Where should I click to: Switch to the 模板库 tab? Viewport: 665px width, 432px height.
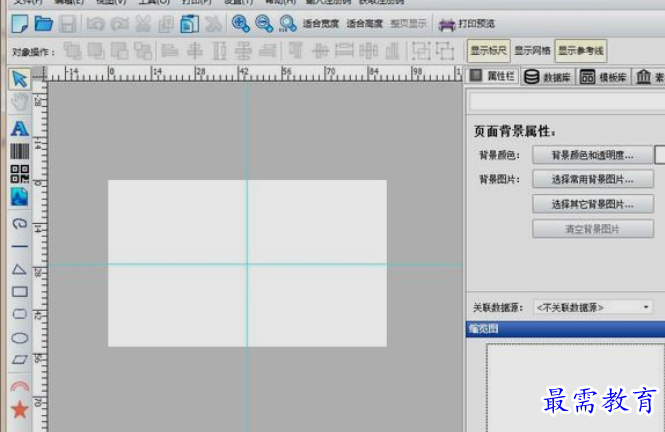tap(603, 77)
